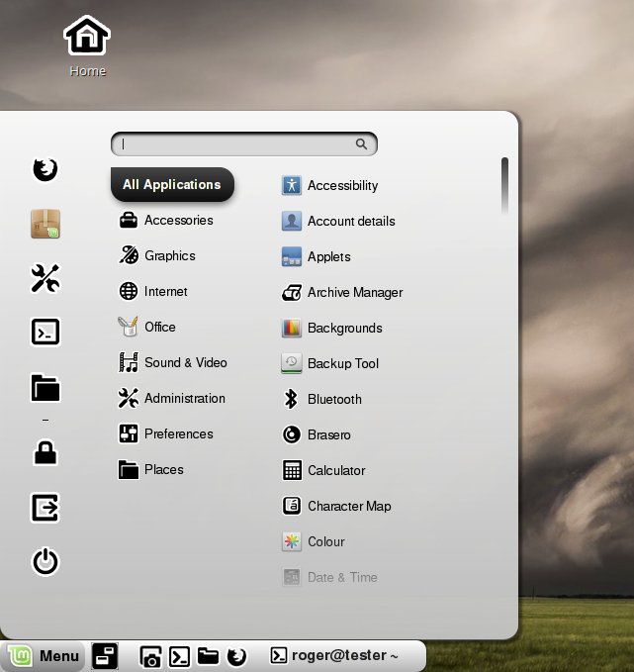
Task: Select the All Applications category
Action: 172,185
